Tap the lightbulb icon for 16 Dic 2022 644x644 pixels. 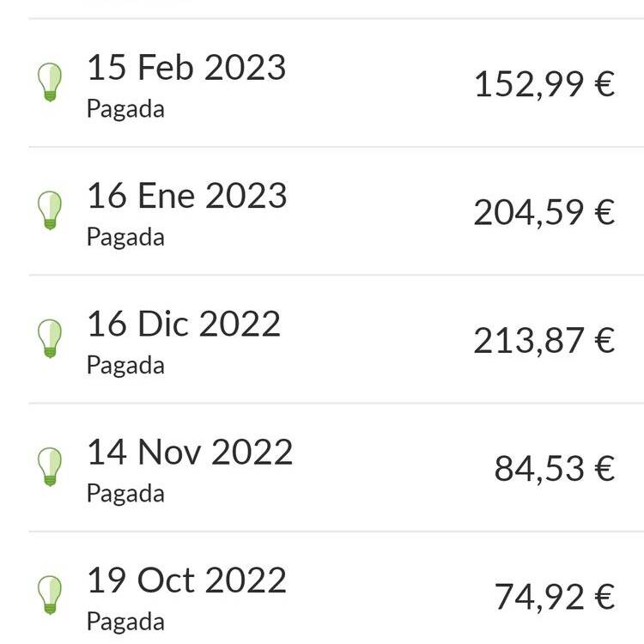coord(50,338)
